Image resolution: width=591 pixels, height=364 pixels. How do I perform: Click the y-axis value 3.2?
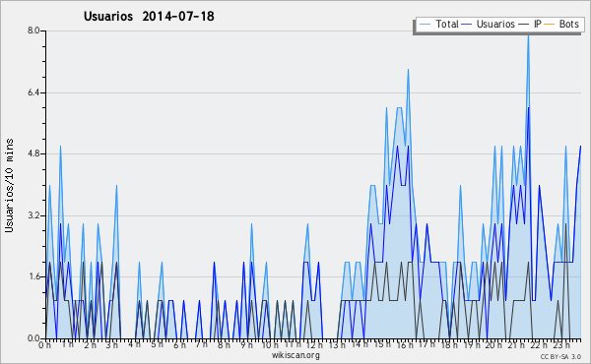tap(33, 215)
